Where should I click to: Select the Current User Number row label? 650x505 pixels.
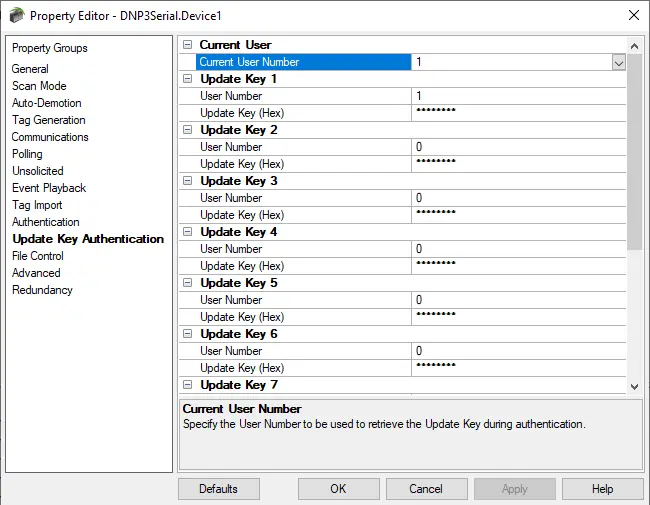[303, 62]
